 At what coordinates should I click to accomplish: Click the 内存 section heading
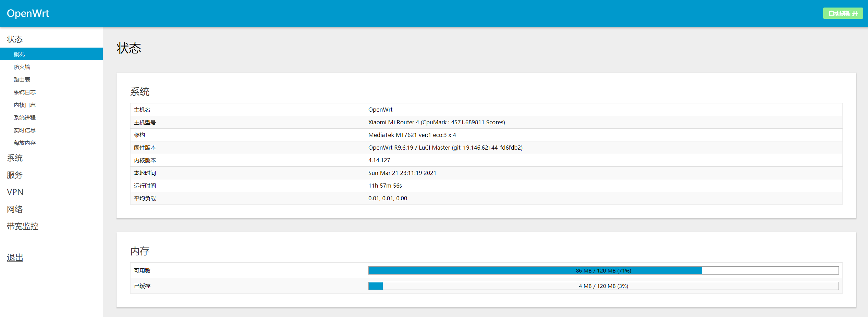(140, 251)
